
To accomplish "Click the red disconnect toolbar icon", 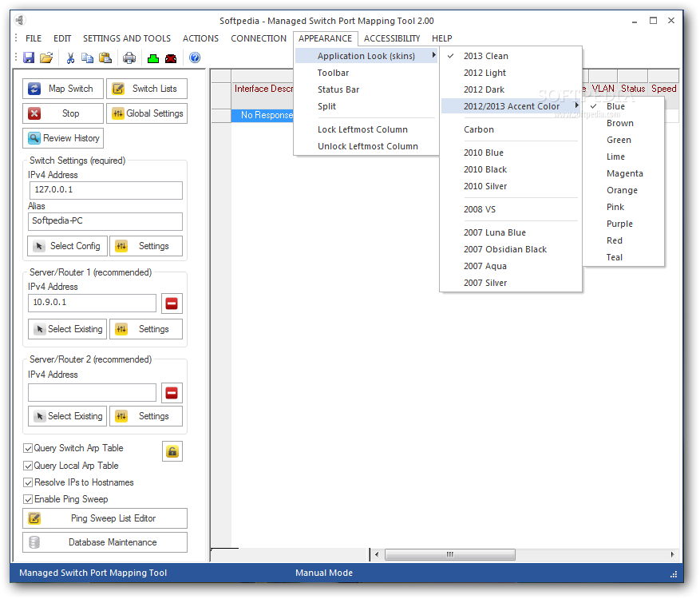I will point(171,58).
